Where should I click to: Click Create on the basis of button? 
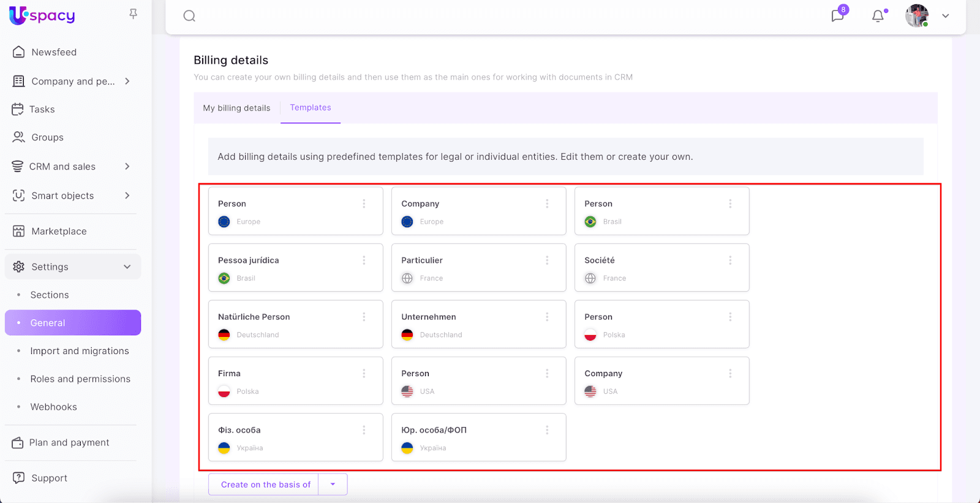[x=265, y=485]
